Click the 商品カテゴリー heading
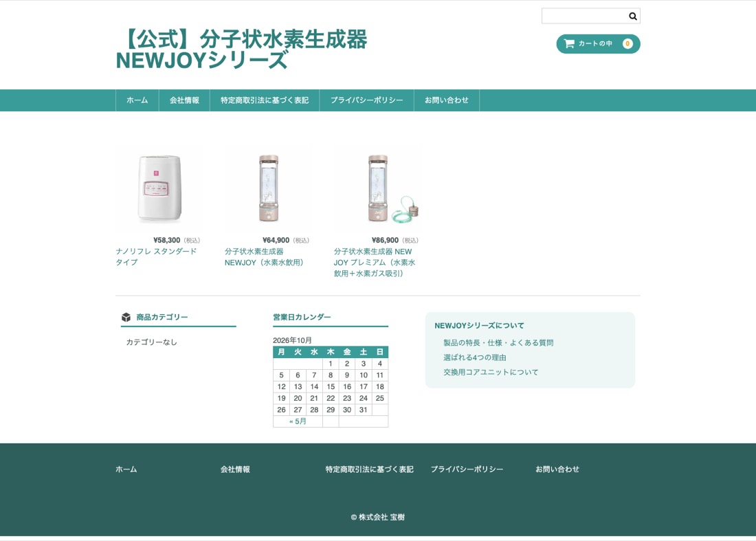The image size is (756, 541). (x=162, y=318)
